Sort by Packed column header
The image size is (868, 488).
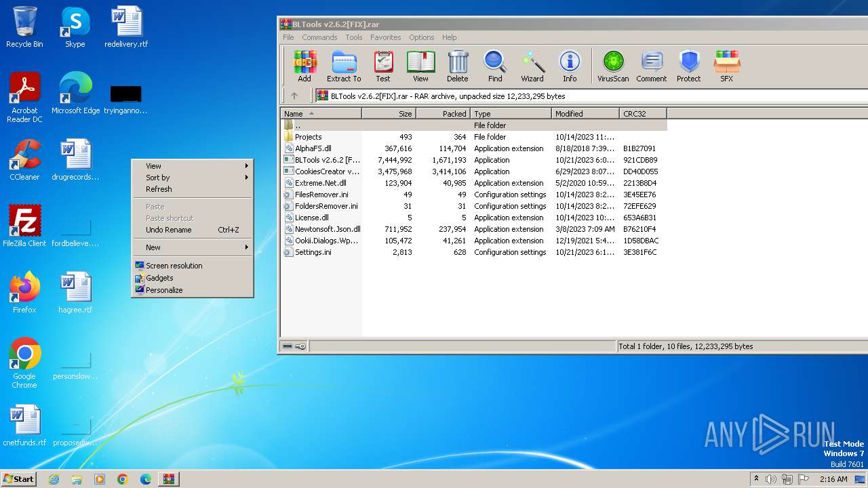pyautogui.click(x=443, y=114)
